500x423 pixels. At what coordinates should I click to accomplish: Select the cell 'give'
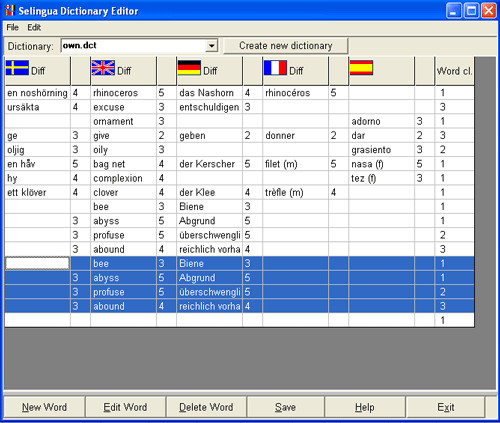[123, 136]
